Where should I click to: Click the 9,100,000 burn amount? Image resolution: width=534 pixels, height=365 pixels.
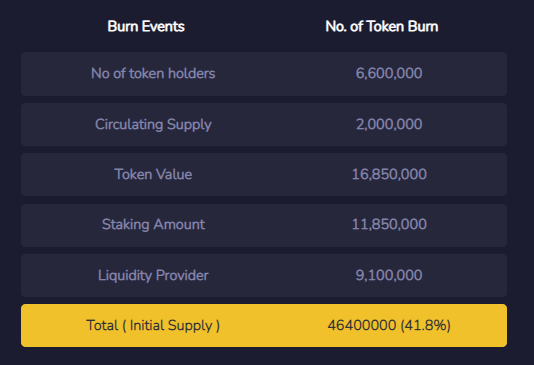(x=389, y=275)
